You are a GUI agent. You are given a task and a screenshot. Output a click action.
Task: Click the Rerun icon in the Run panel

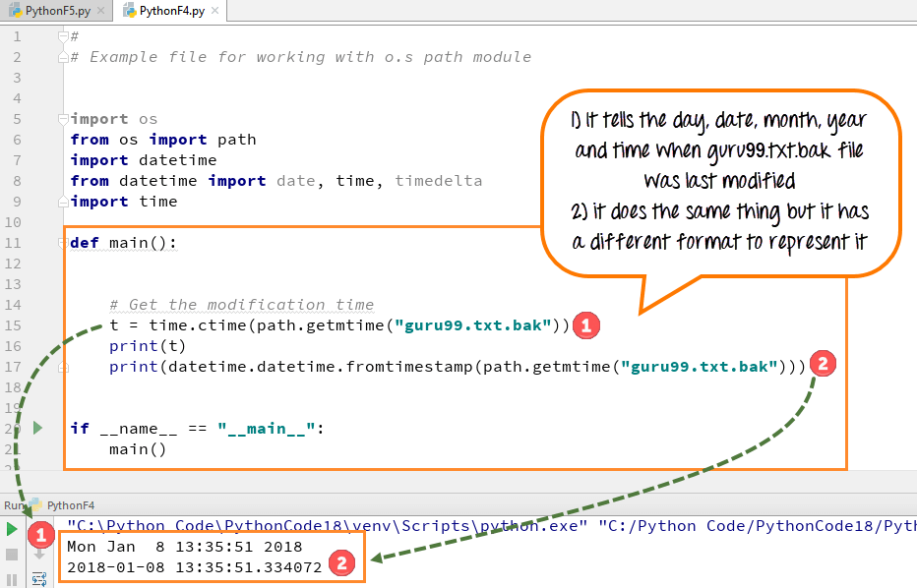10,528
